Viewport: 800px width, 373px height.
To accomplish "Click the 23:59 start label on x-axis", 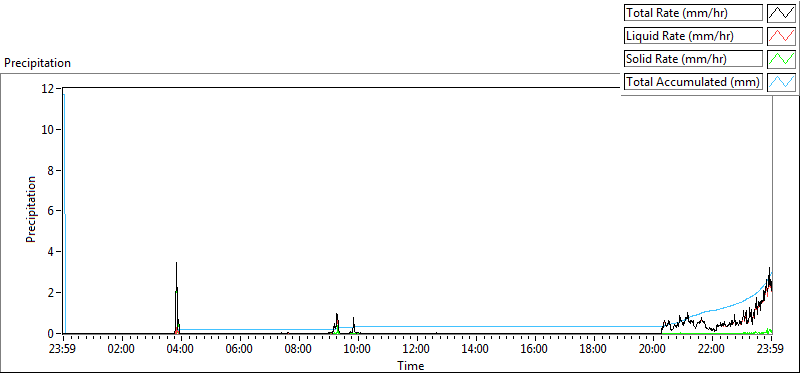I will coord(63,350).
